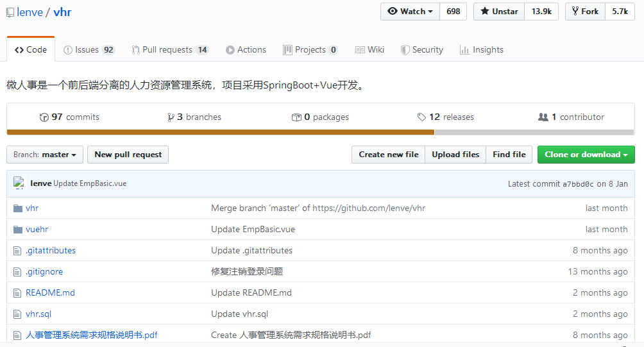This screenshot has height=347, width=644.
Task: Click lenve author name in commit bar
Action: 40,183
